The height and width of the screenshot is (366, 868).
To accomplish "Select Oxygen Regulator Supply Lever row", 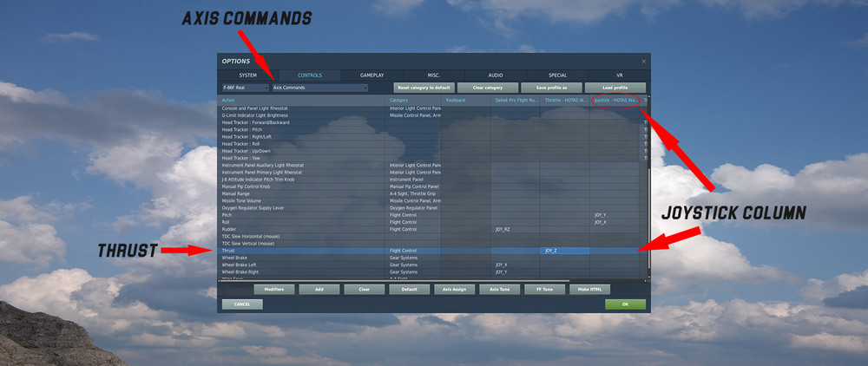I will click(431, 208).
